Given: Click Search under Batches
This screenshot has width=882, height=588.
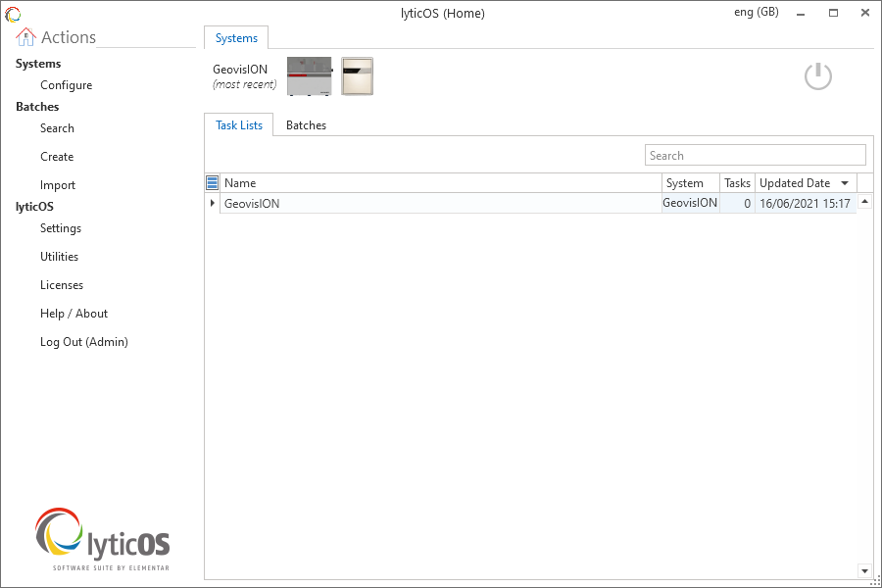Looking at the screenshot, I should 57,128.
